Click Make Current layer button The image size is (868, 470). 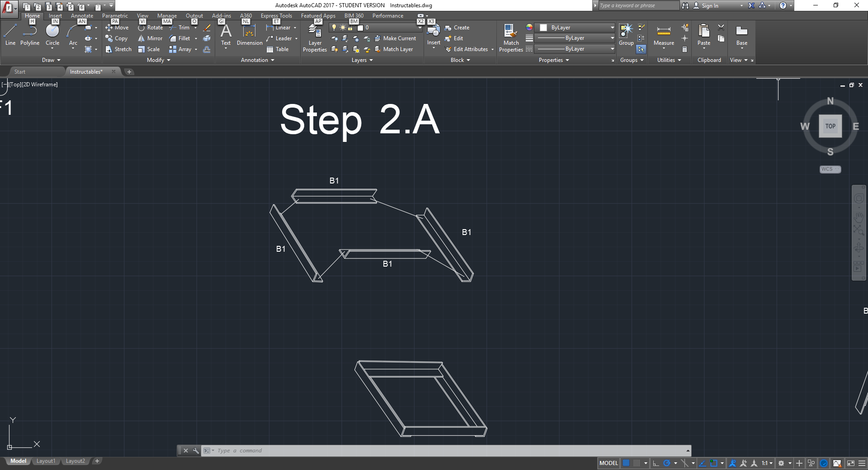[x=395, y=38]
